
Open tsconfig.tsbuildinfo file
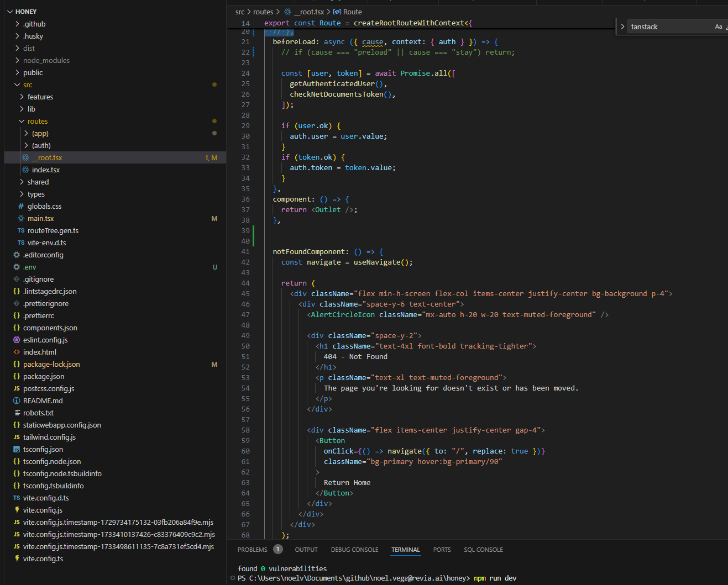click(x=115, y=486)
